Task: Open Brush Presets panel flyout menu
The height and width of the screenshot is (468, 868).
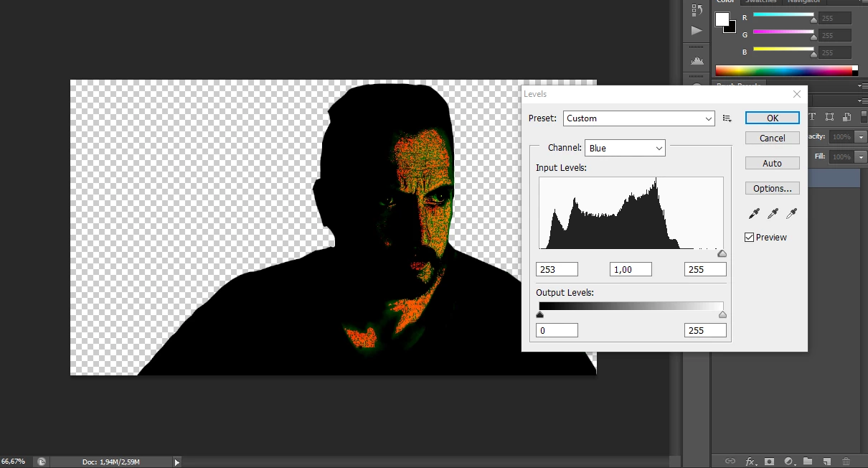Action: [863, 85]
